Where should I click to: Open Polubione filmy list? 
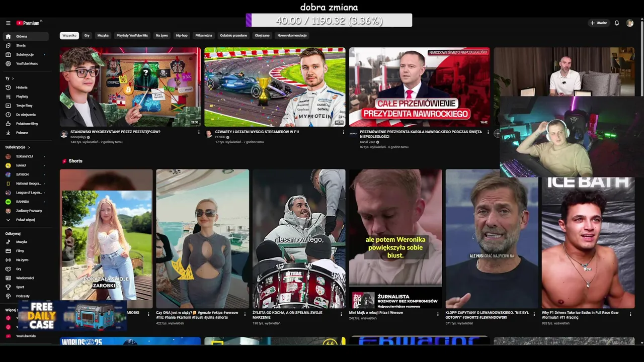[25, 124]
